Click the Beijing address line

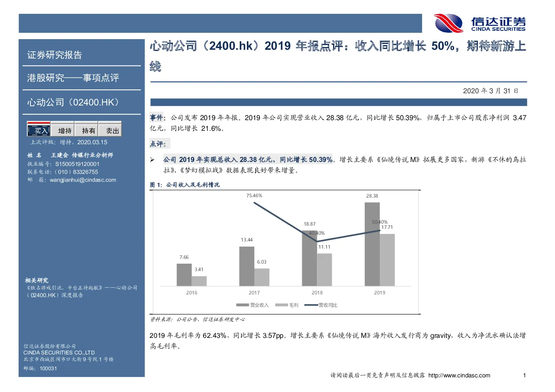[x=68, y=359]
